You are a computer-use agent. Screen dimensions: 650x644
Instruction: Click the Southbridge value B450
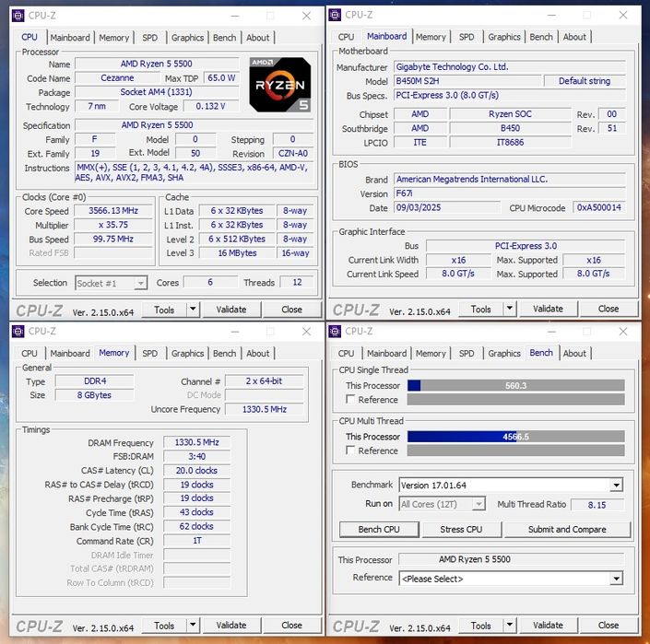[510, 128]
